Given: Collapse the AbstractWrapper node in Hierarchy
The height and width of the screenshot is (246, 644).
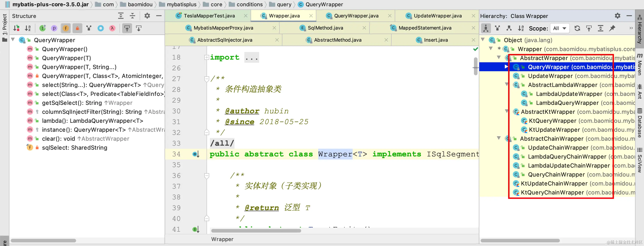Looking at the screenshot, I should 499,58.
